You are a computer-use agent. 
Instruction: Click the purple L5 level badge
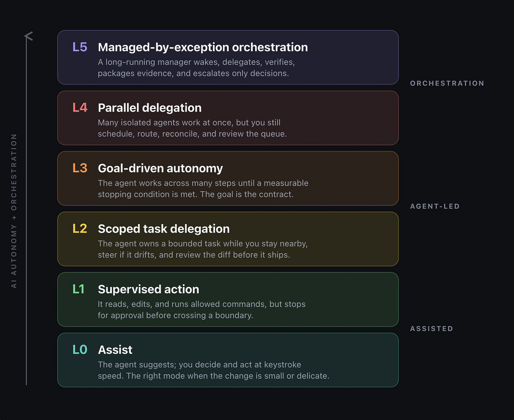(80, 47)
